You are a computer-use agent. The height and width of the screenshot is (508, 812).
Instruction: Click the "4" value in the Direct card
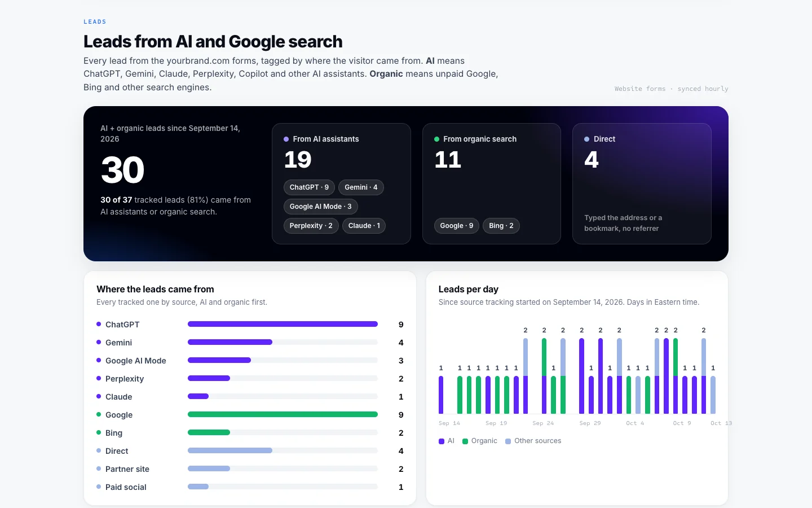(592, 160)
